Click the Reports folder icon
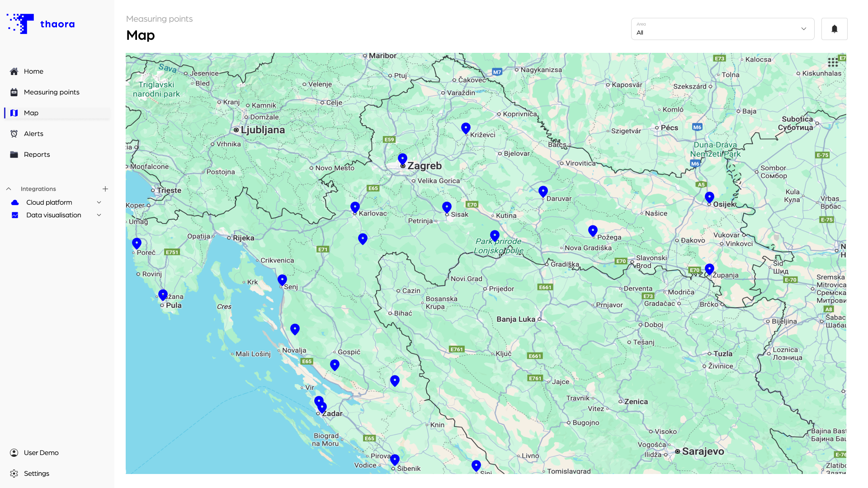 (14, 155)
